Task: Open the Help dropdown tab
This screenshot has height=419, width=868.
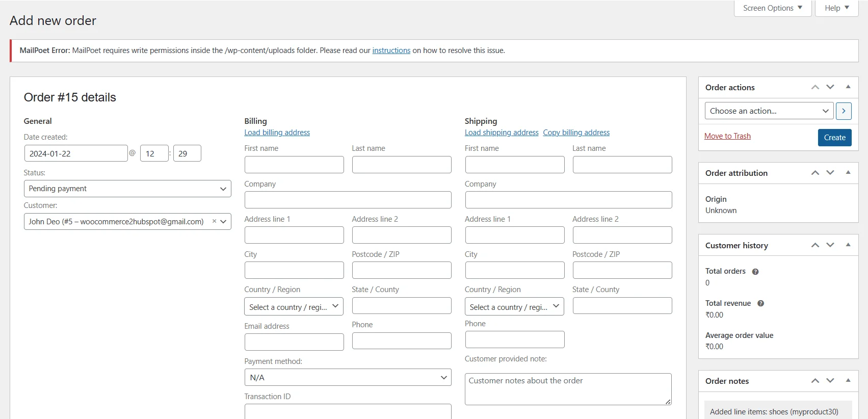Action: pyautogui.click(x=837, y=8)
